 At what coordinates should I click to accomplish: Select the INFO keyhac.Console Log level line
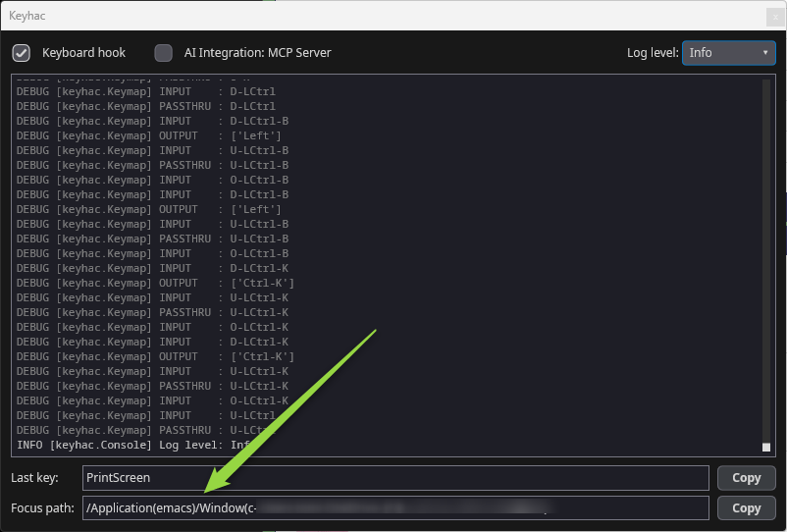pyautogui.click(x=133, y=446)
